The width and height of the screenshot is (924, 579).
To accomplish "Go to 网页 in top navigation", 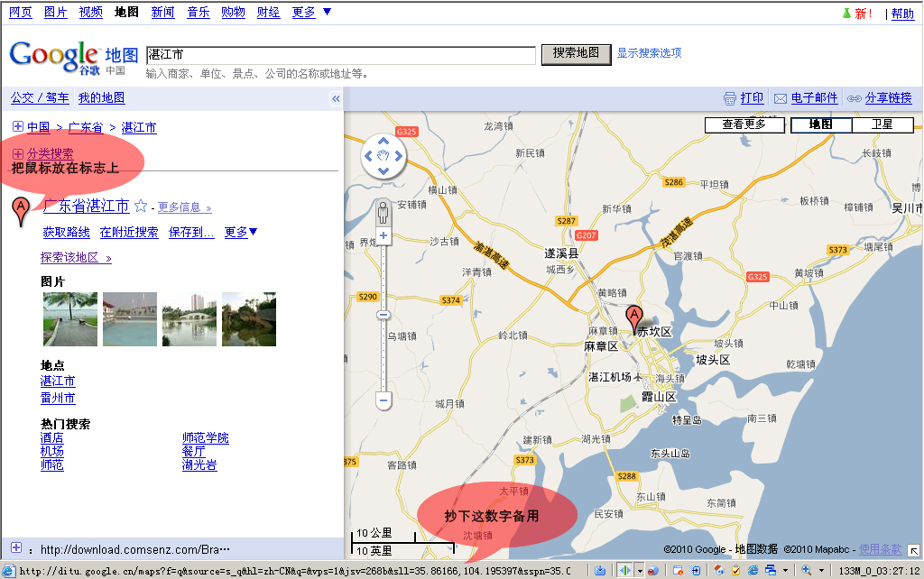I will pos(21,12).
